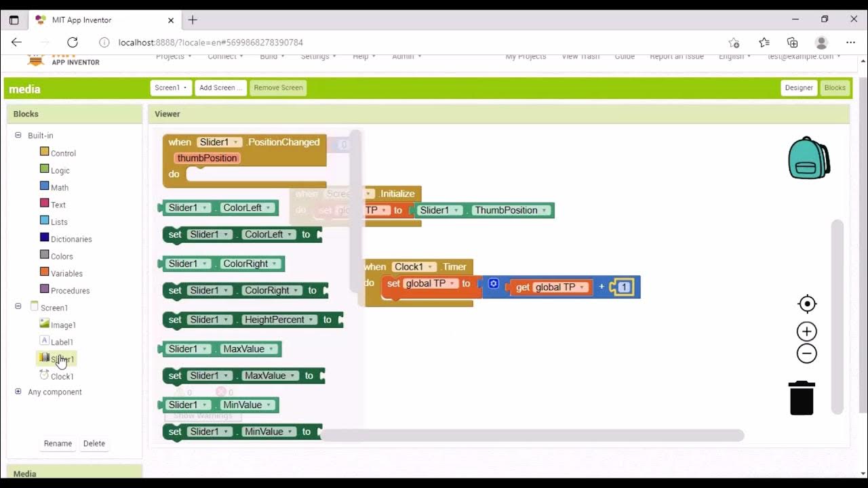Open the Build menu
This screenshot has height=488, width=868.
pos(272,57)
